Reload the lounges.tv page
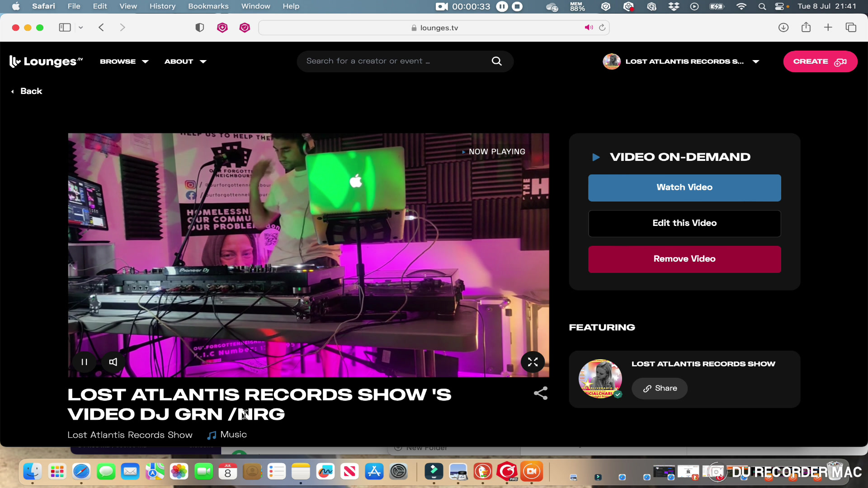Screen dimensions: 868x488 tap(602, 28)
